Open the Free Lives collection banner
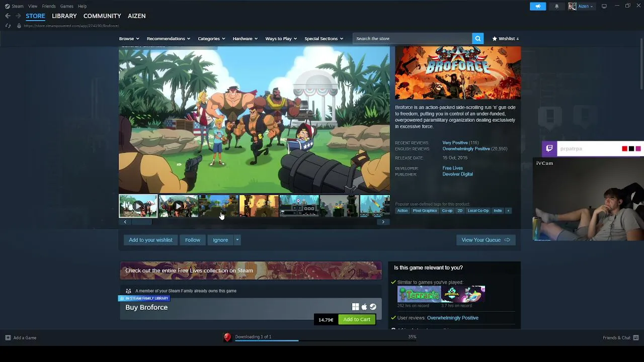Viewport: 644px width, 362px height. point(251,270)
